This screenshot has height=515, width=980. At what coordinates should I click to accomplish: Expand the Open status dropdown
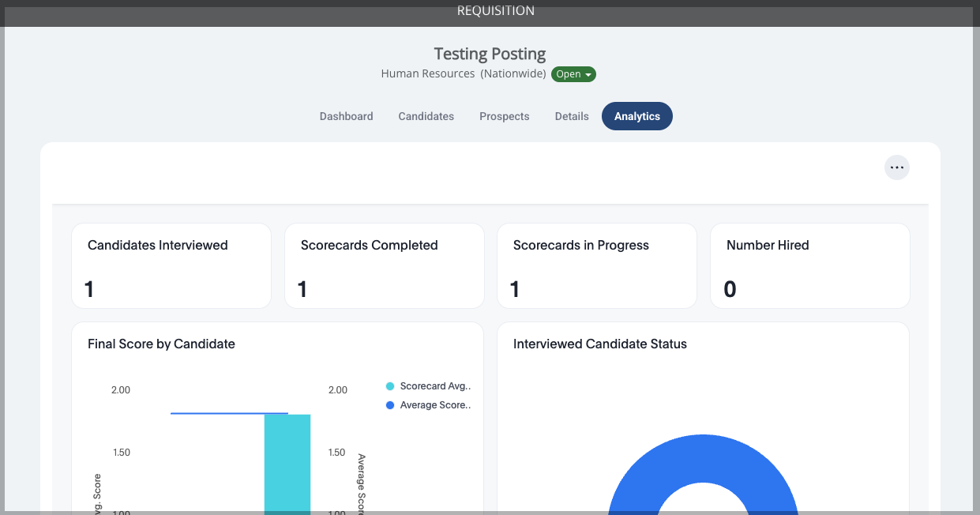(573, 74)
